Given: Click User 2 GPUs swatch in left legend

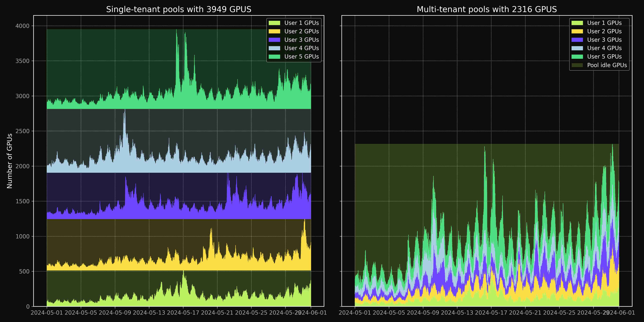Looking at the screenshot, I should click(274, 31).
